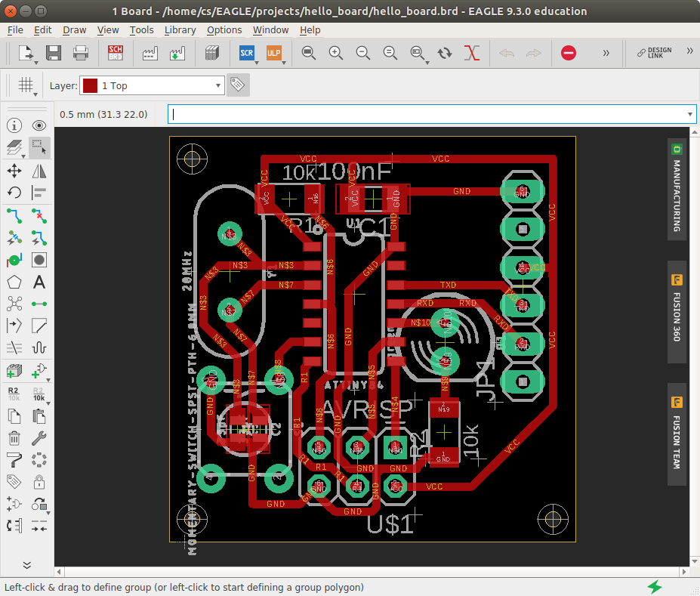The width and height of the screenshot is (700, 596).
Task: Open the MANUFACTURING side tab
Action: point(677,190)
